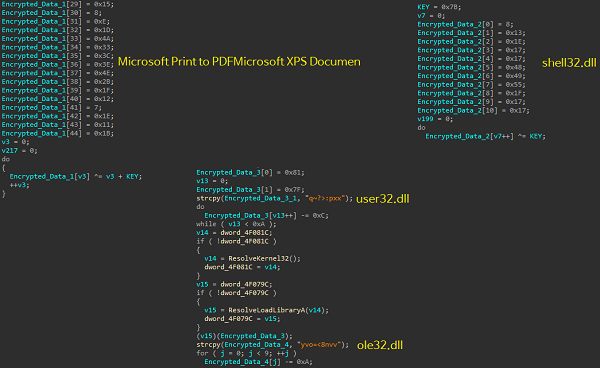
Task: Select the Encrypted_Data_1[42] assignment line
Action: tap(58, 116)
